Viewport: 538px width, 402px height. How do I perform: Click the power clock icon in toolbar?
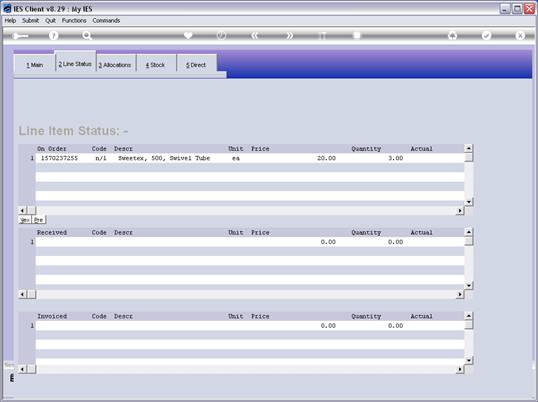[222, 35]
